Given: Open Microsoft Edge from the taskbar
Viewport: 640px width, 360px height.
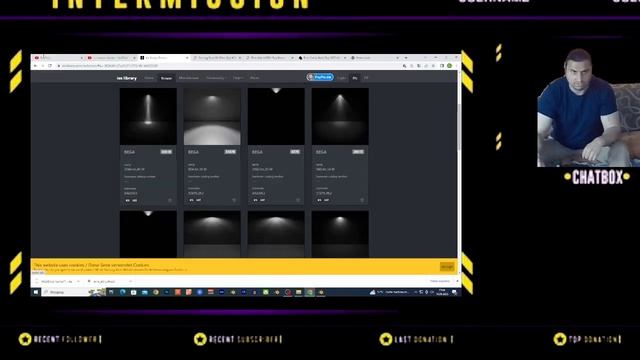Looking at the screenshot, I should pyautogui.click(x=122, y=292).
